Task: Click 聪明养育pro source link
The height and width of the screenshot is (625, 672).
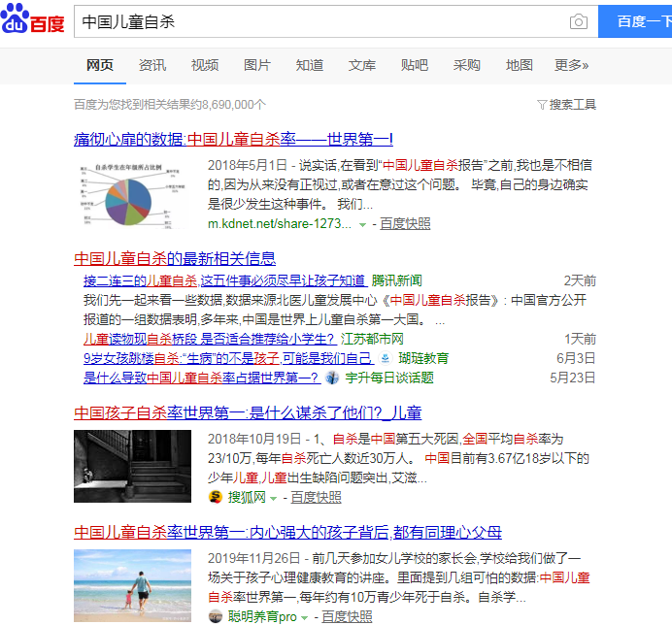Action: click(262, 616)
